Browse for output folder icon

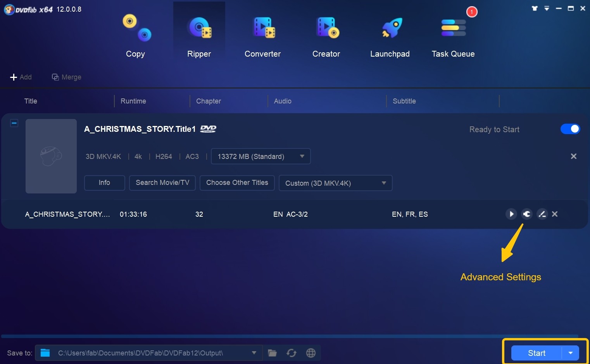click(273, 353)
